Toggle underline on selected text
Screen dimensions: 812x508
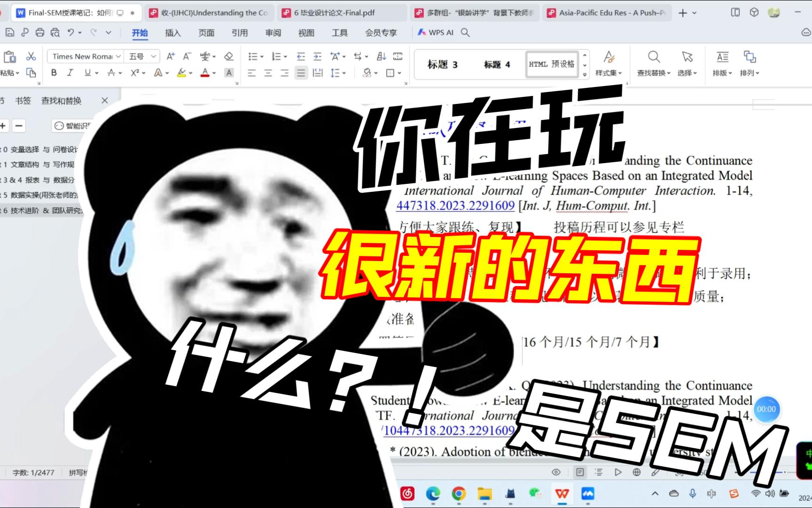tap(87, 73)
